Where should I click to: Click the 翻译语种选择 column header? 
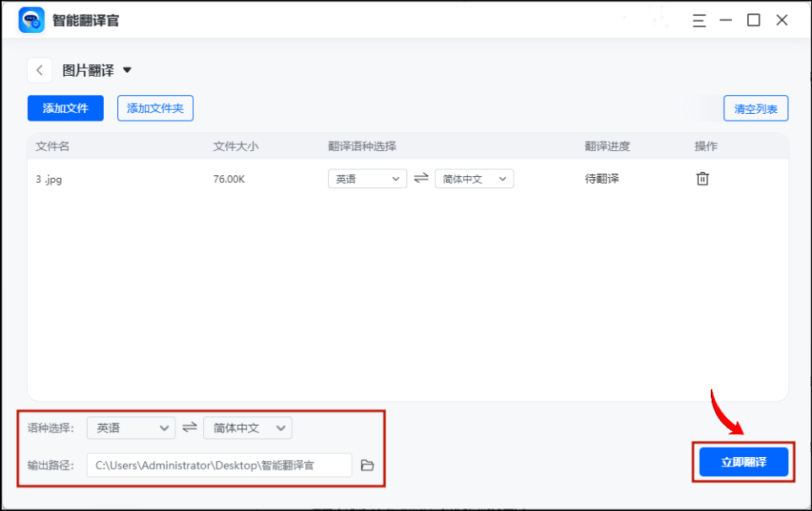pos(362,147)
